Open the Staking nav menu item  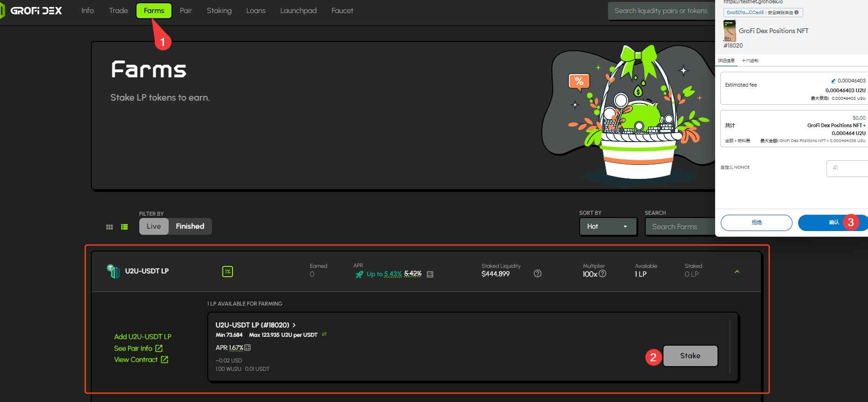tap(219, 11)
